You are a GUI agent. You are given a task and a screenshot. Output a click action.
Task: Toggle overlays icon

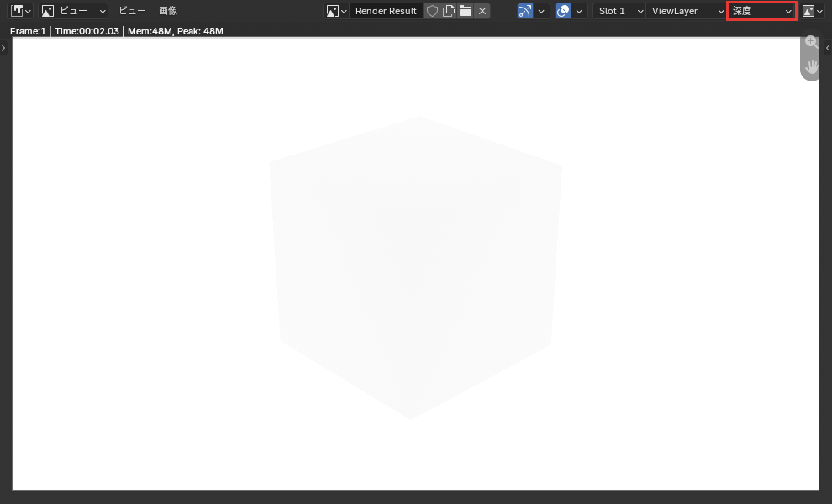coord(563,11)
